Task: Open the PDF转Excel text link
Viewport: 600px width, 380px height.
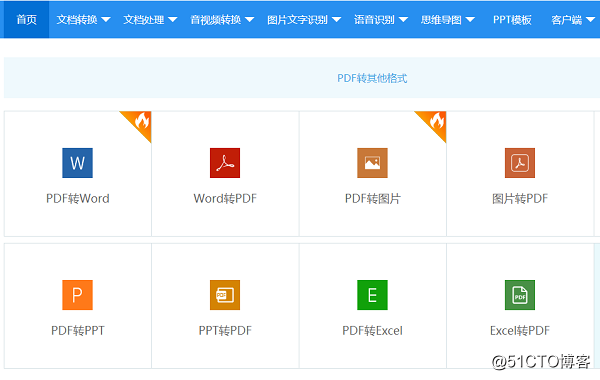Action: (x=372, y=331)
